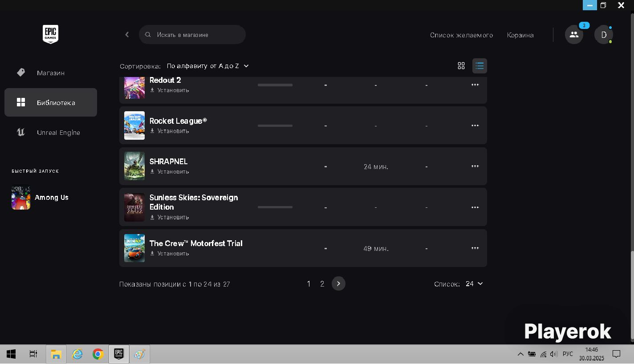Open more options for Rocket League

tap(475, 125)
